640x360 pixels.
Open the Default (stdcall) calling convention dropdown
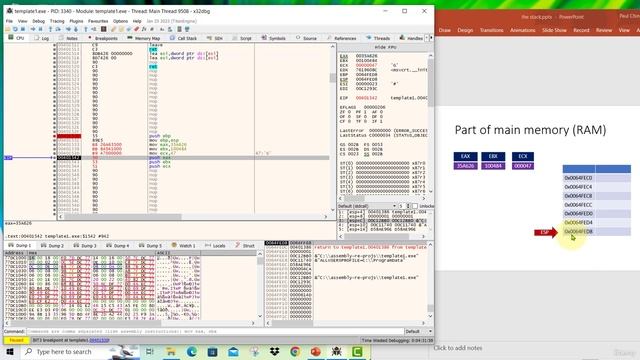[367, 206]
